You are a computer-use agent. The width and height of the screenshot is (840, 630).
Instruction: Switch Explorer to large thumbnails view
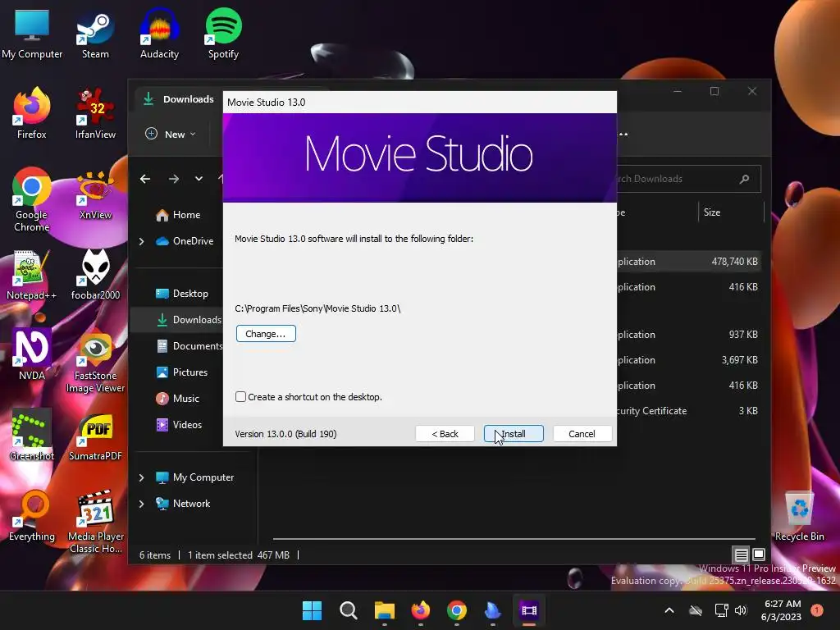coord(759,555)
